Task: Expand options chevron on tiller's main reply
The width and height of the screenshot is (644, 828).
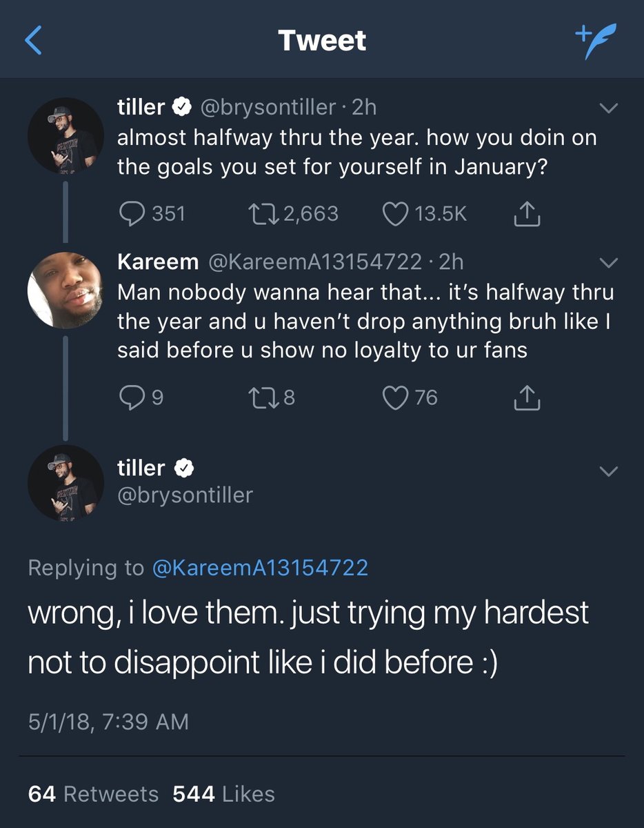Action: tap(609, 471)
